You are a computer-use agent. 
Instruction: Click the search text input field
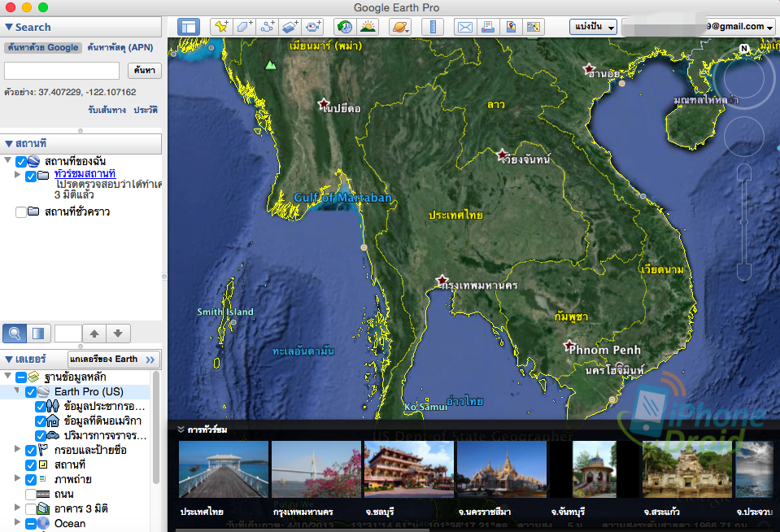coord(62,71)
